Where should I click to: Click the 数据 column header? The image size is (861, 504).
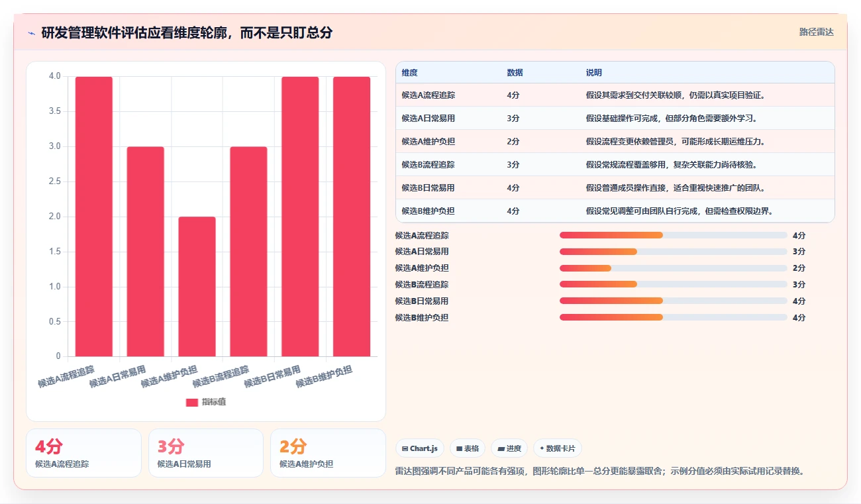pos(515,73)
